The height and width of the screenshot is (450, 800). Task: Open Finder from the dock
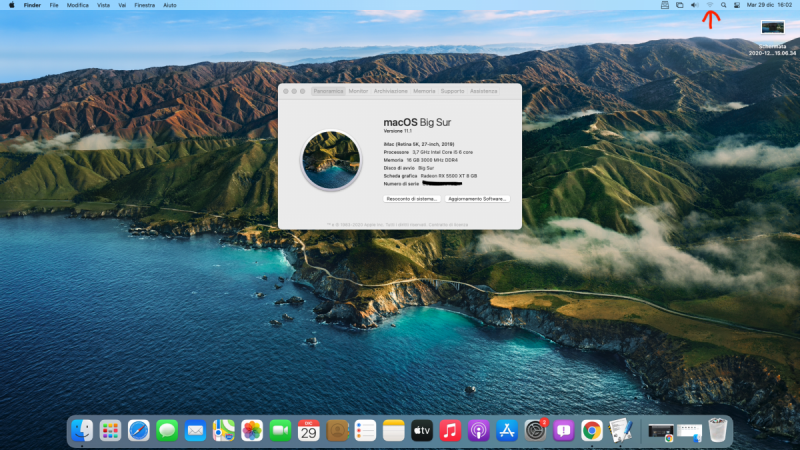[x=82, y=431]
